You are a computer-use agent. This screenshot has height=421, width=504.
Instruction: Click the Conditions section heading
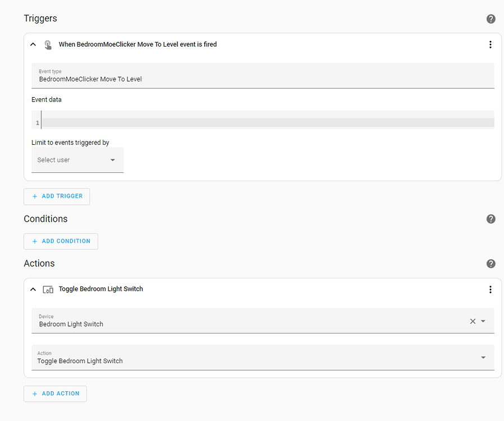(45, 219)
